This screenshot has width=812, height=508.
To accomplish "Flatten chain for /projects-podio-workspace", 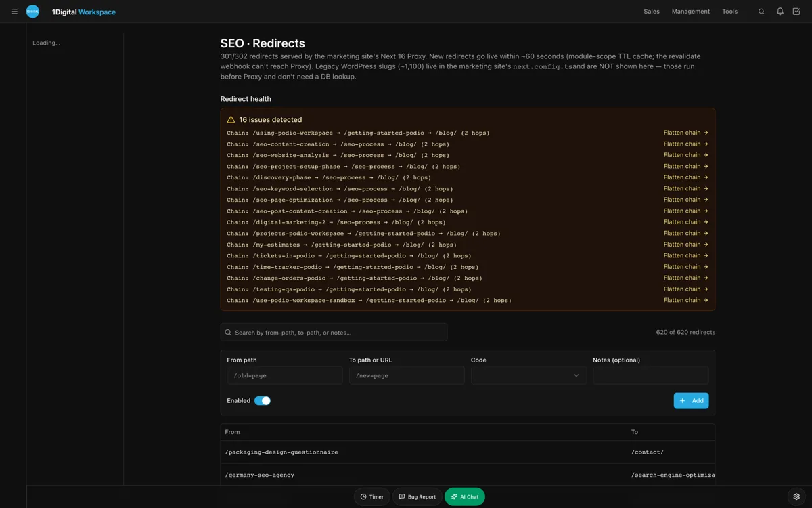I will pos(685,233).
